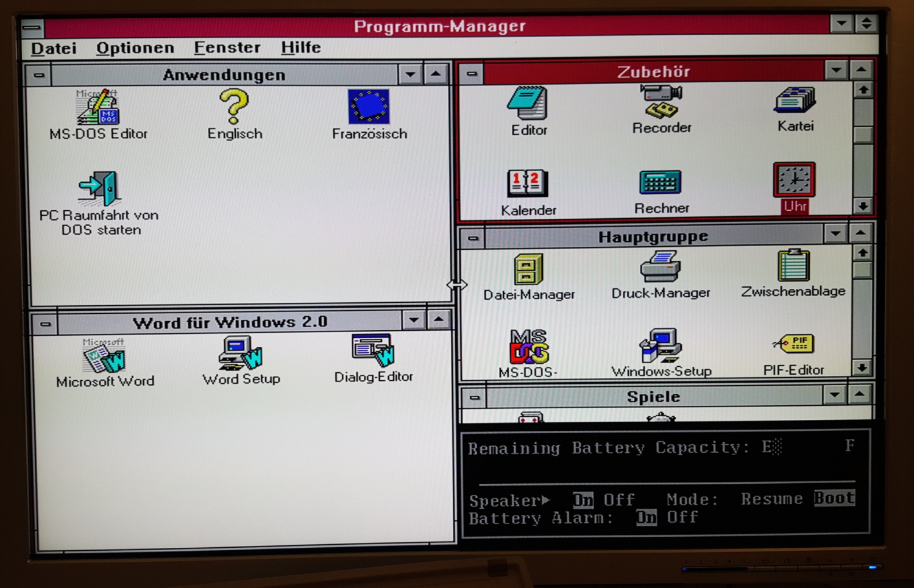The width and height of the screenshot is (914, 588).
Task: Click the Remaining Battery Capacity text
Action: tap(608, 448)
